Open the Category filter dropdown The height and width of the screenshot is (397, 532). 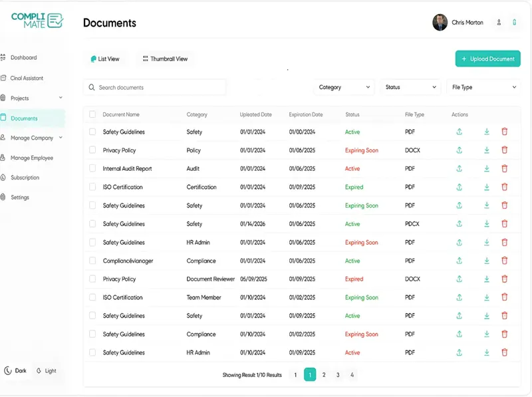pyautogui.click(x=344, y=87)
